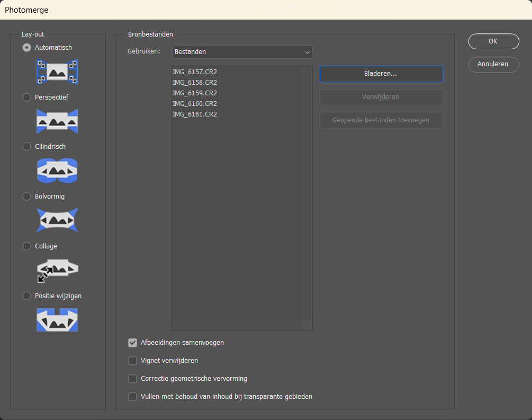This screenshot has height=420, width=532.
Task: Choose the Cilindrisch layout option
Action: (27, 147)
